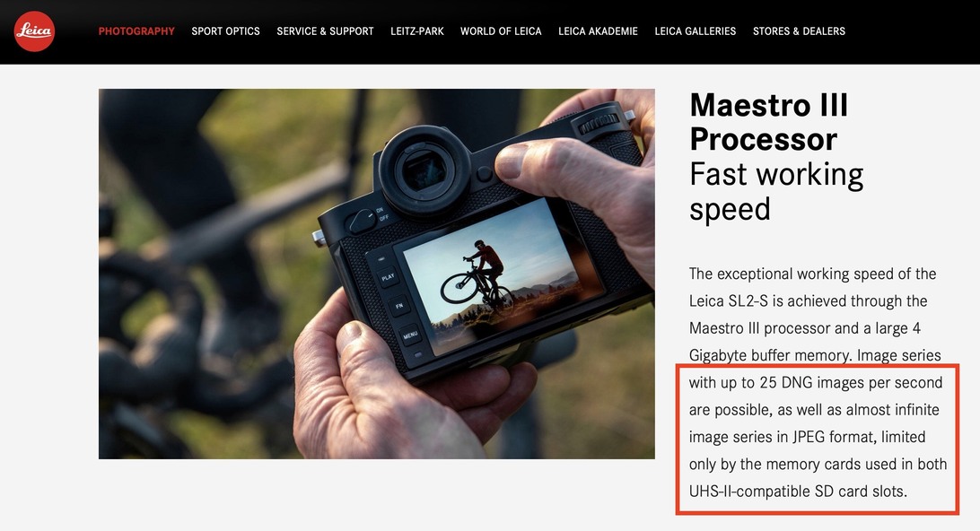The width and height of the screenshot is (980, 531).
Task: Click the FN button on the camera back
Action: pyautogui.click(x=398, y=306)
